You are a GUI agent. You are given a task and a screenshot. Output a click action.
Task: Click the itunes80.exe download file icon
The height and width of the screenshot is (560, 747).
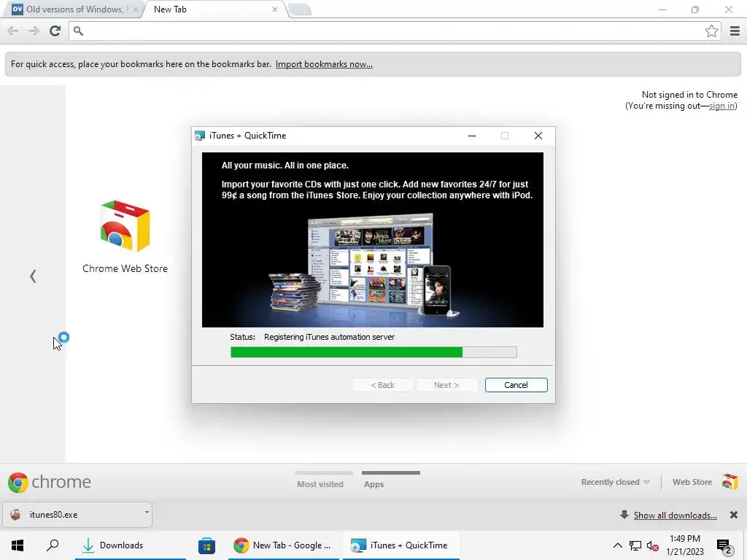coord(15,514)
